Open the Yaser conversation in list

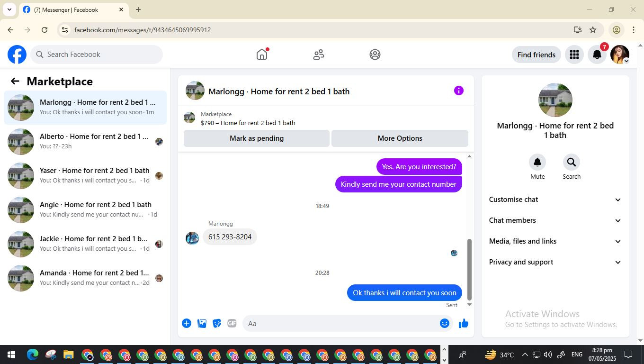pyautogui.click(x=85, y=176)
